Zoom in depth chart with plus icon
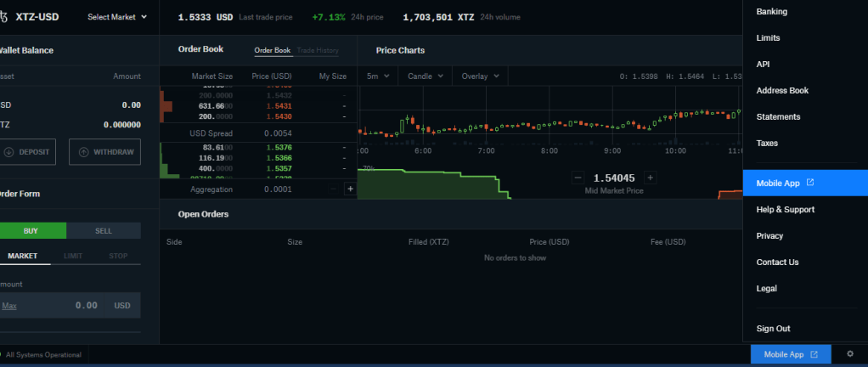The height and width of the screenshot is (367, 868). 650,178
